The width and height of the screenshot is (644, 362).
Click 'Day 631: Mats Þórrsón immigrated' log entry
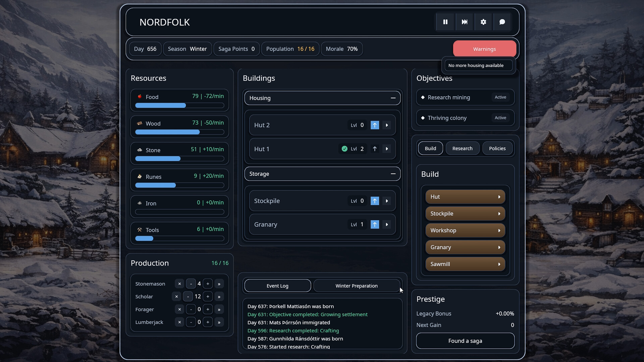[288, 322]
